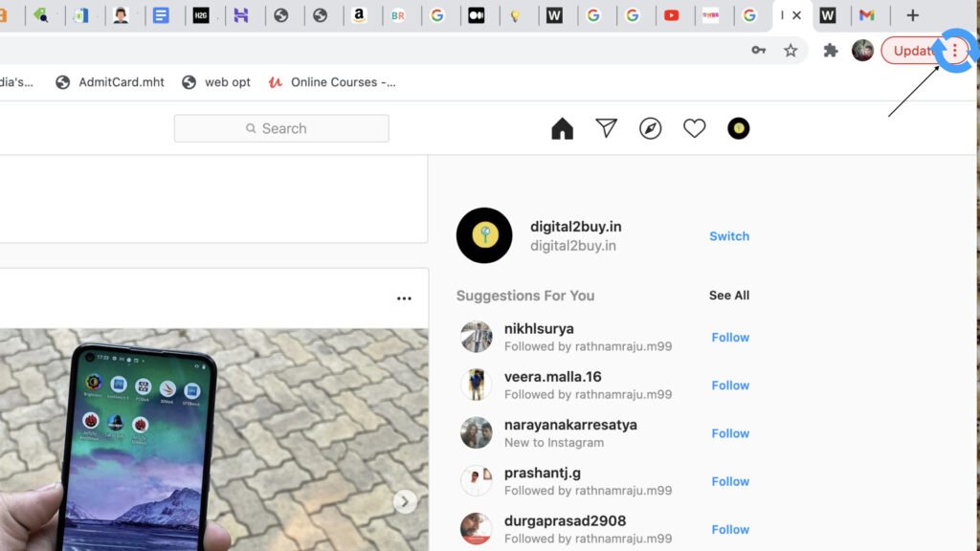Image resolution: width=980 pixels, height=551 pixels.
Task: Follow nikhlsurya
Action: point(730,338)
